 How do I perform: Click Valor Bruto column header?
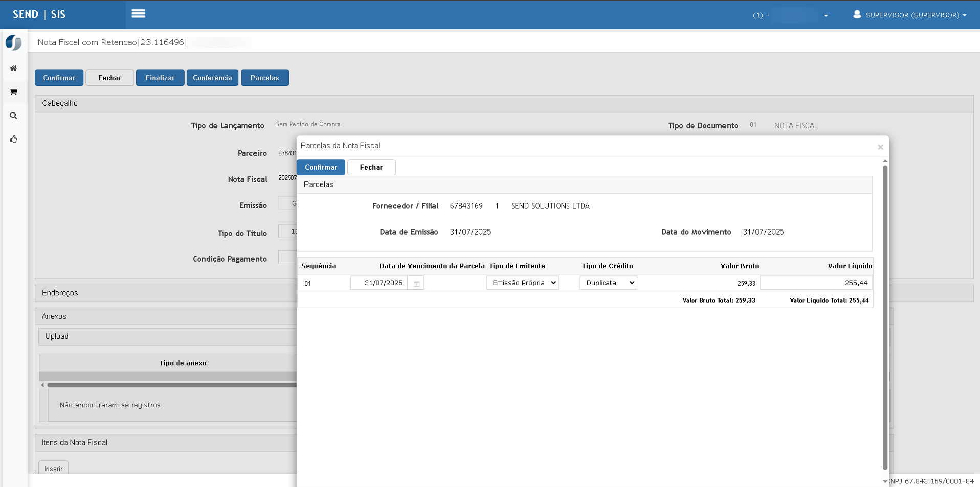click(x=740, y=266)
